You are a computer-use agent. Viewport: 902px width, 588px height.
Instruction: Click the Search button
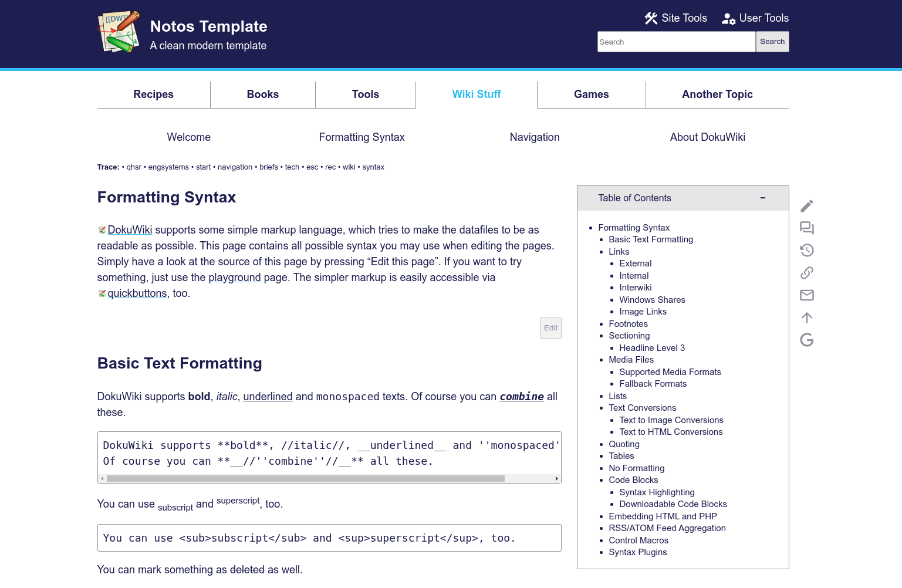[x=772, y=42]
